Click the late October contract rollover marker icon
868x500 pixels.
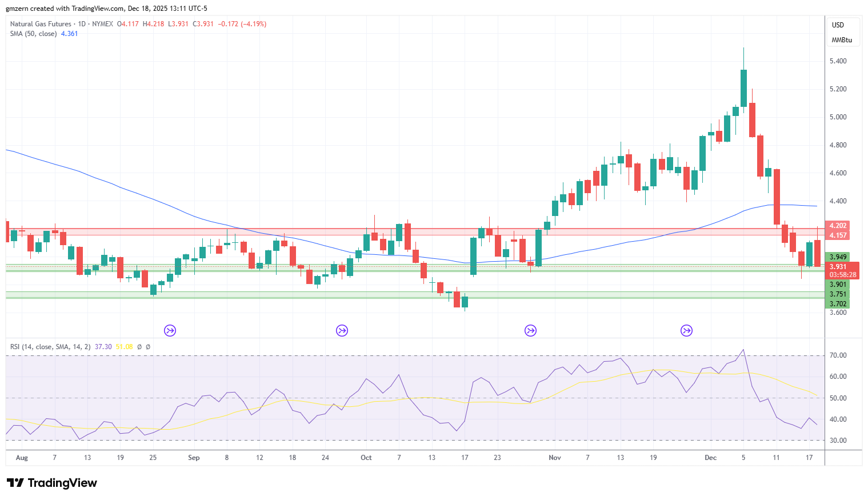[530, 330]
